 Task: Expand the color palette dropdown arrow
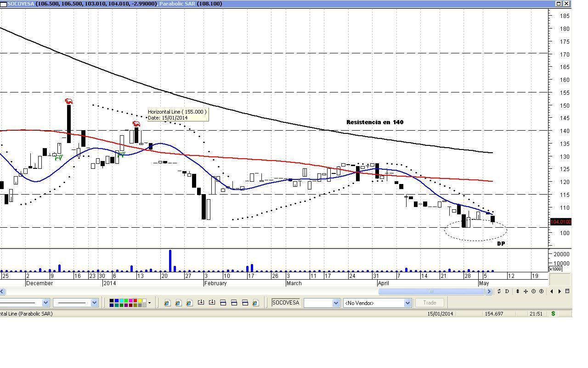tap(149, 303)
